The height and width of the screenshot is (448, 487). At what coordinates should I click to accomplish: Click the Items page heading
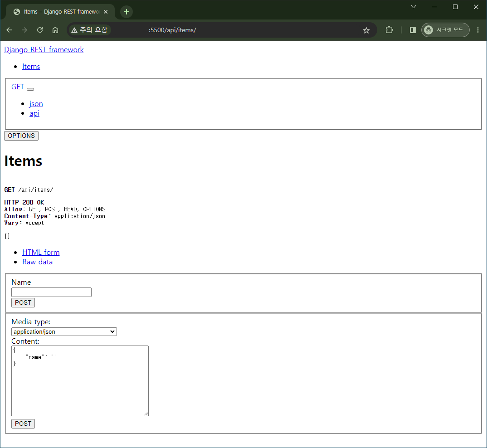coord(23,161)
